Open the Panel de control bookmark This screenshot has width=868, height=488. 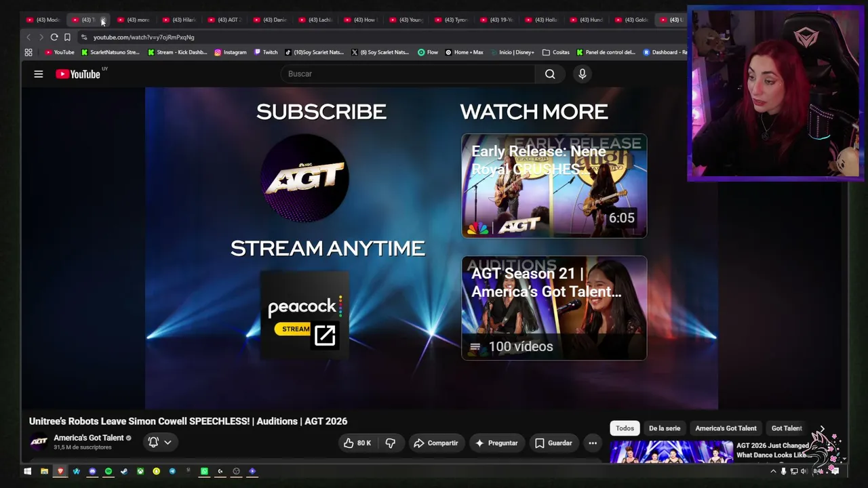point(606,52)
